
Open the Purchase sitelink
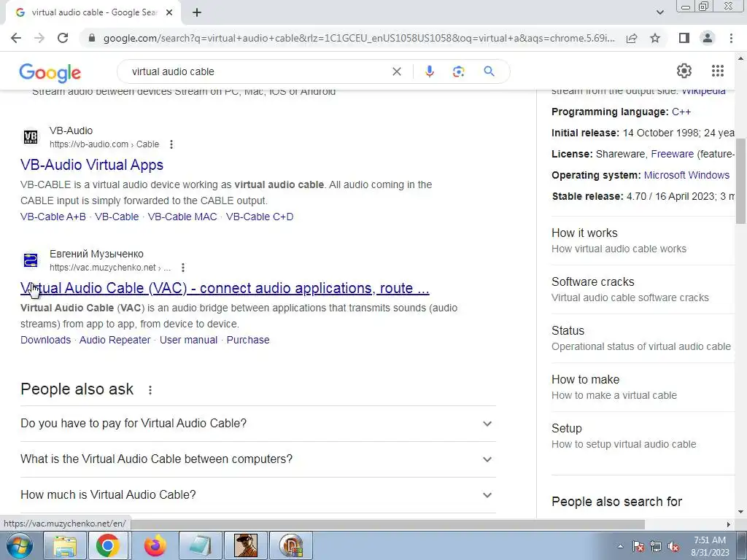[x=248, y=340]
